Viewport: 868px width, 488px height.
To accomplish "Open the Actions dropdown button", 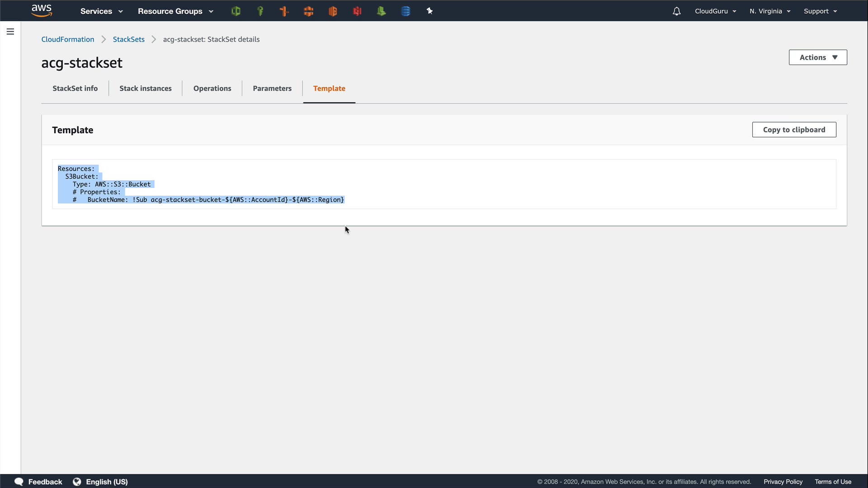I will (817, 57).
